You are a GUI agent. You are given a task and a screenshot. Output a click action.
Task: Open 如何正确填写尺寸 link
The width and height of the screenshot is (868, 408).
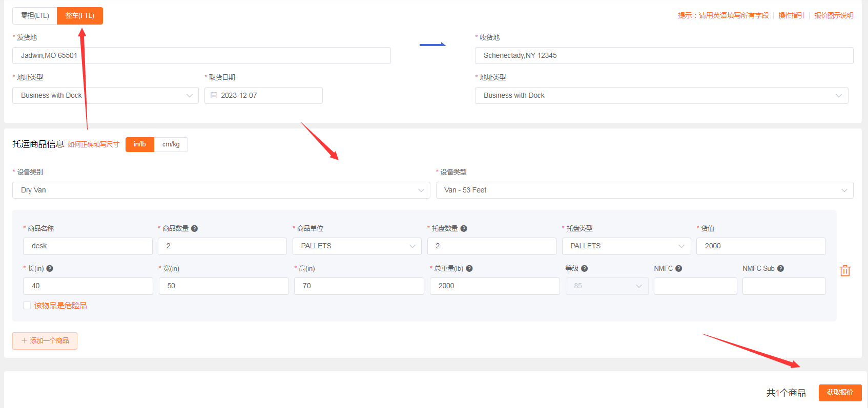click(x=93, y=145)
